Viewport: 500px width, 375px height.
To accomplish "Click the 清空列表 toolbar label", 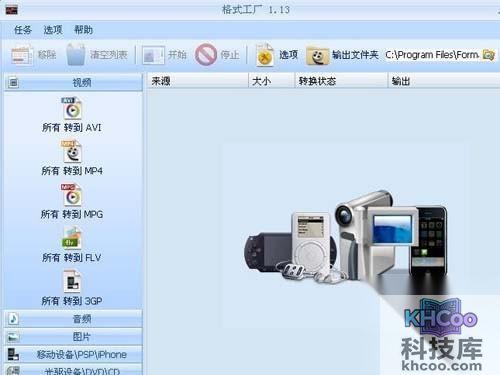I will pos(109,55).
